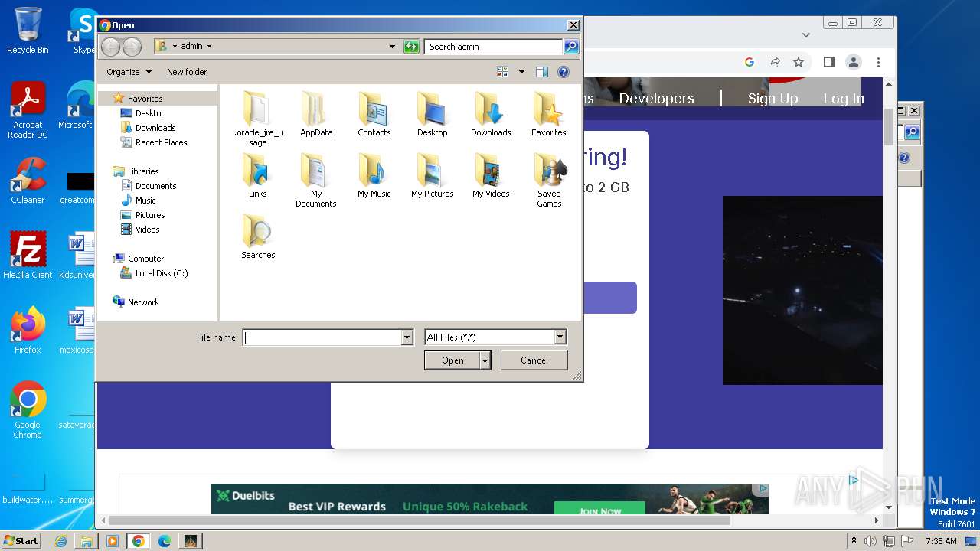
Task: Open the Favorites folder in file list
Action: pyautogui.click(x=549, y=115)
